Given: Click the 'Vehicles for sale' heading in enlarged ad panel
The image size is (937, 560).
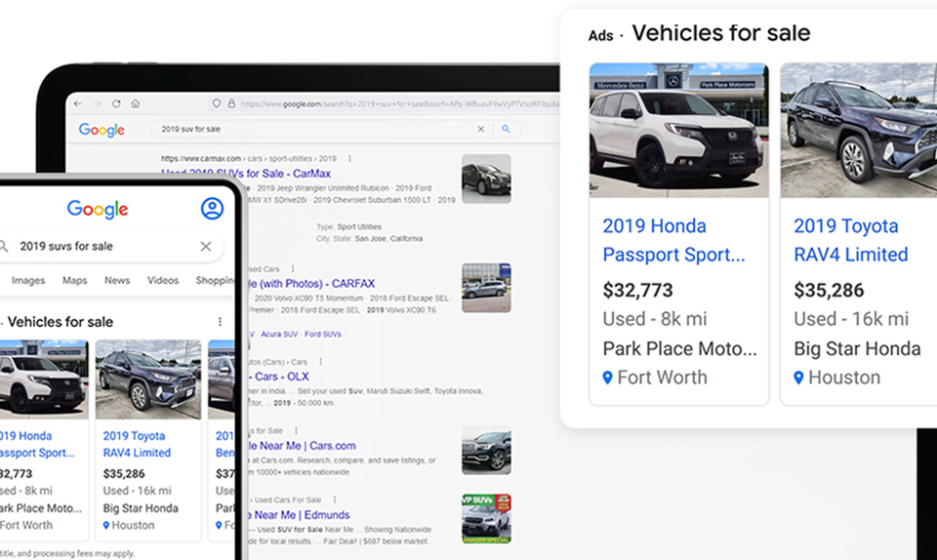Looking at the screenshot, I should [721, 33].
